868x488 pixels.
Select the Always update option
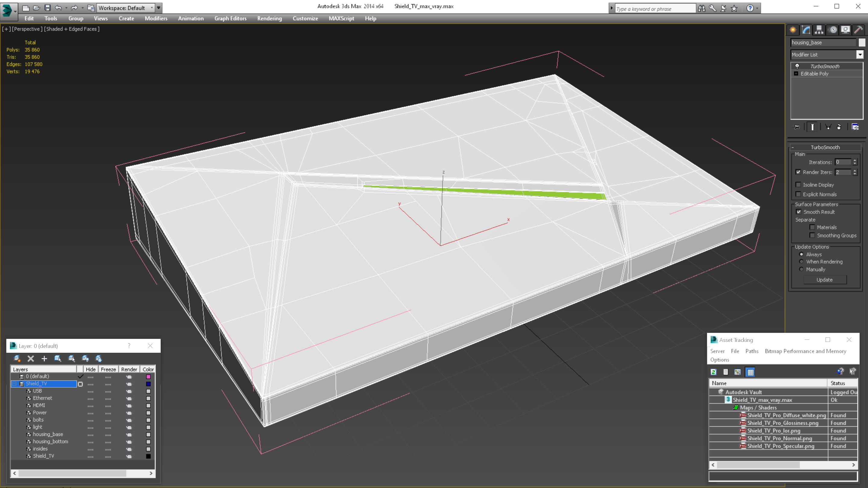tap(801, 254)
